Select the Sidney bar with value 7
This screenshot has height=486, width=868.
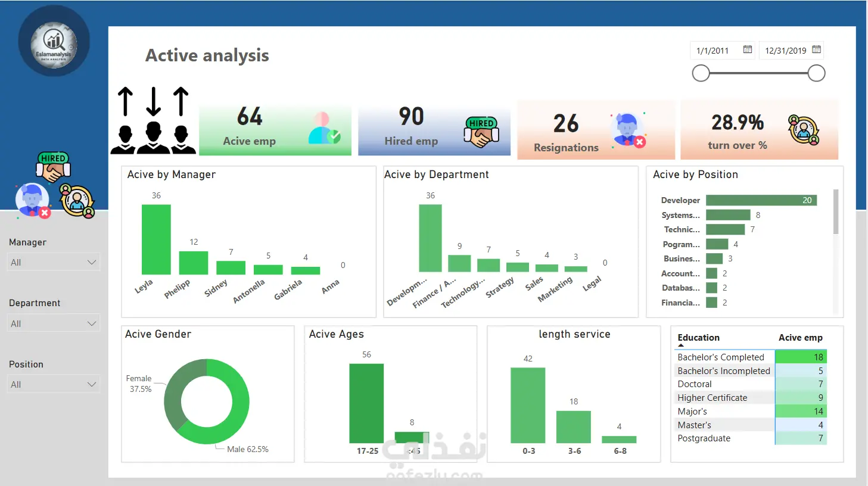click(x=231, y=267)
